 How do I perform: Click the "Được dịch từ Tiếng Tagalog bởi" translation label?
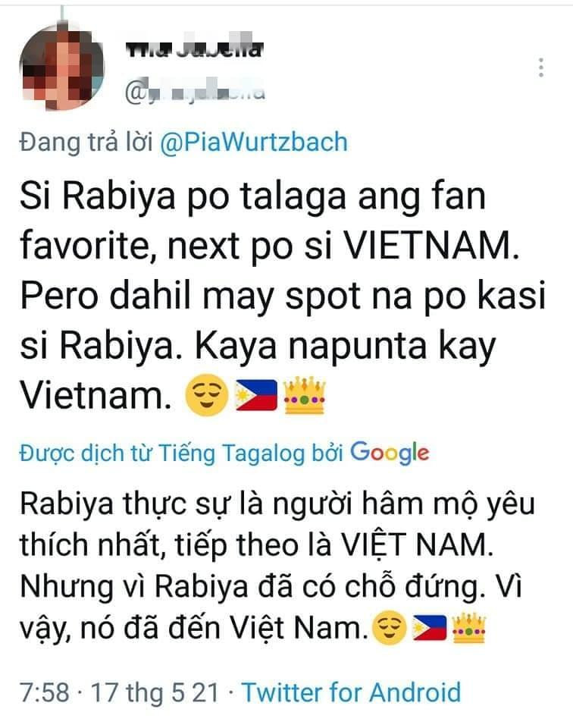181,453
